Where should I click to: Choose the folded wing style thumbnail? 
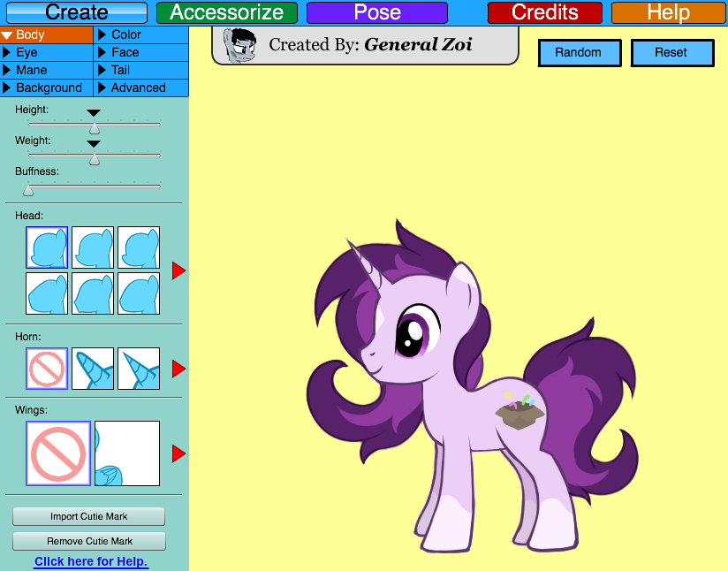pos(127,453)
